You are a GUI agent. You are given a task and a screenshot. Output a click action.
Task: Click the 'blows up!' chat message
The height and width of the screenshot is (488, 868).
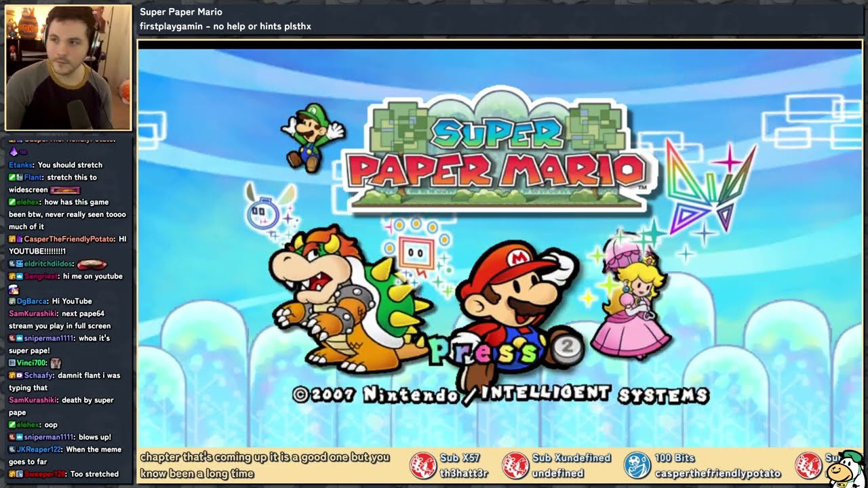tap(95, 436)
